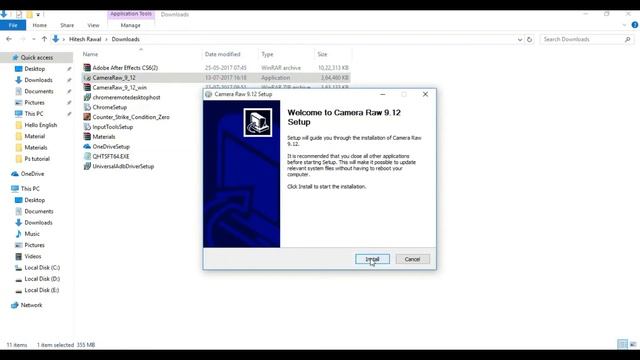Select the Materials archive in file list
640x360 pixels.
pyautogui.click(x=104, y=137)
